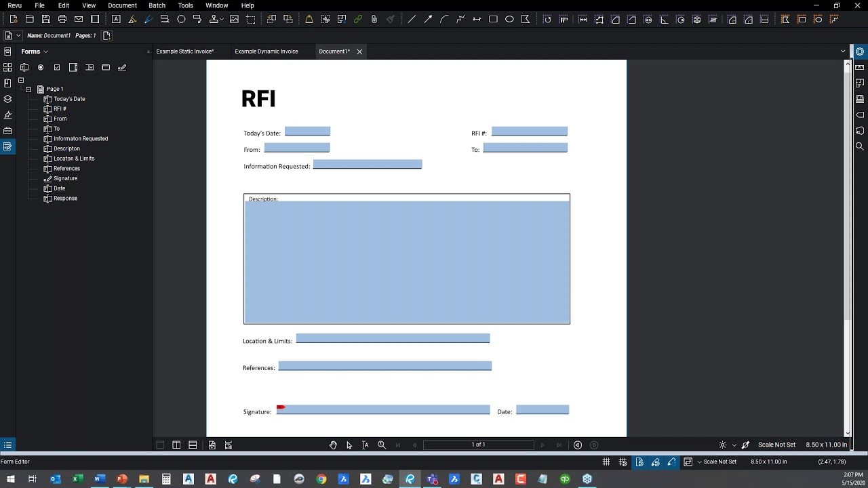Add a hyperlink with link icon
The height and width of the screenshot is (488, 868).
tap(358, 20)
